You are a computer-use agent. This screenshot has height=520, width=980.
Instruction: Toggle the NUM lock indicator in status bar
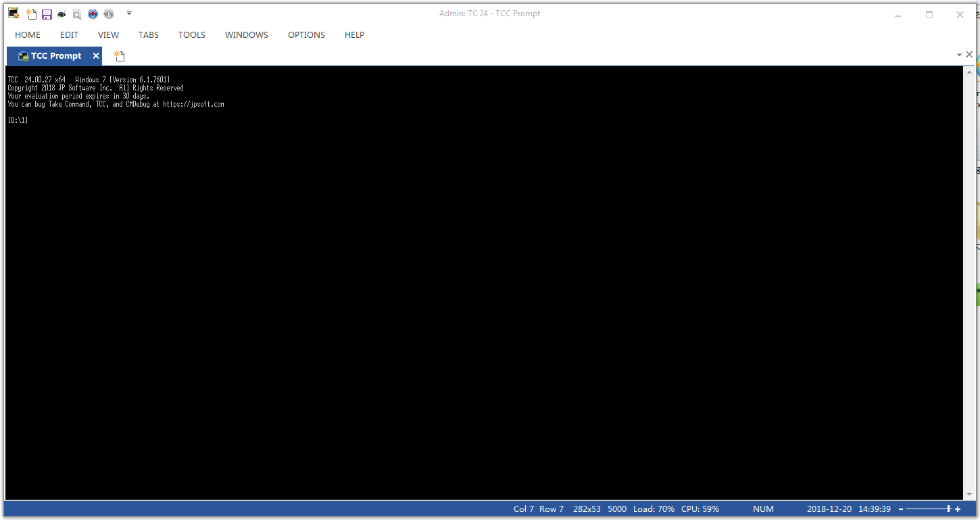pos(763,509)
